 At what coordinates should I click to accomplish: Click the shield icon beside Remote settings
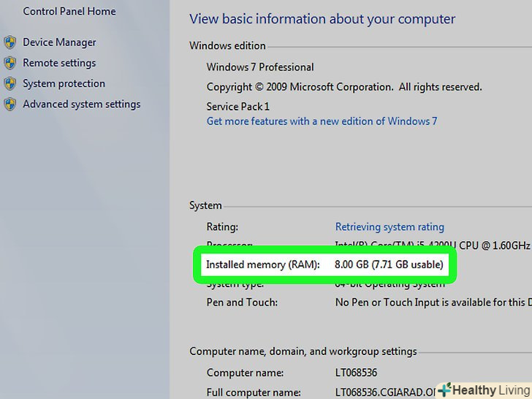click(10, 63)
